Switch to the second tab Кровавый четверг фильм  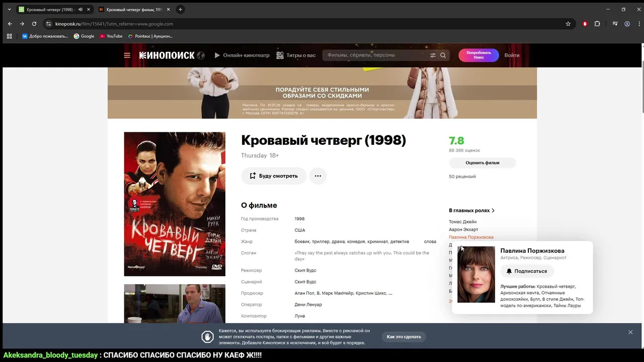click(134, 10)
